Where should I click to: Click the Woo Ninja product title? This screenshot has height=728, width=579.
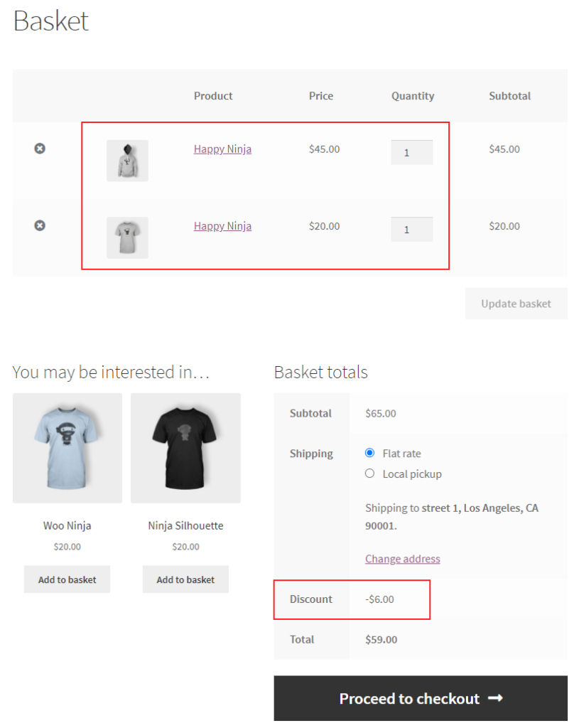(67, 525)
